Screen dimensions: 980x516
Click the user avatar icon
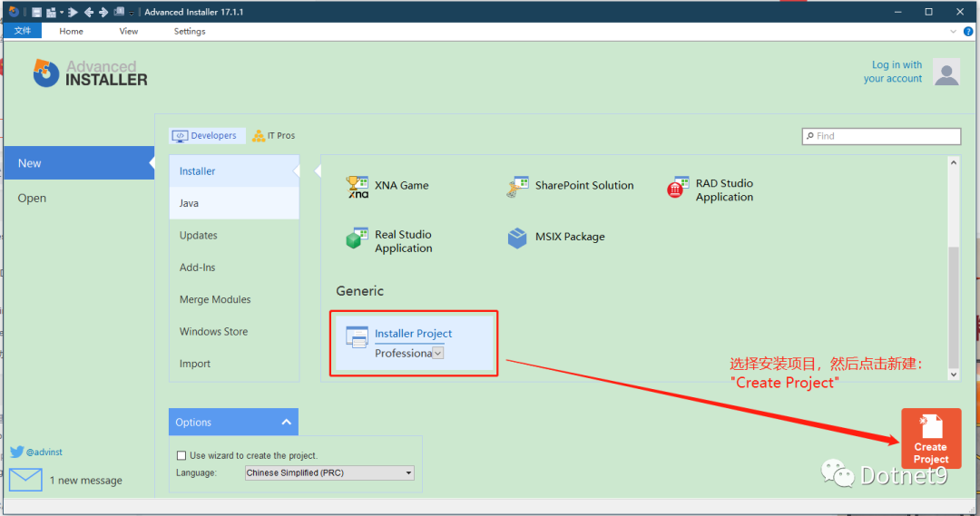point(946,72)
